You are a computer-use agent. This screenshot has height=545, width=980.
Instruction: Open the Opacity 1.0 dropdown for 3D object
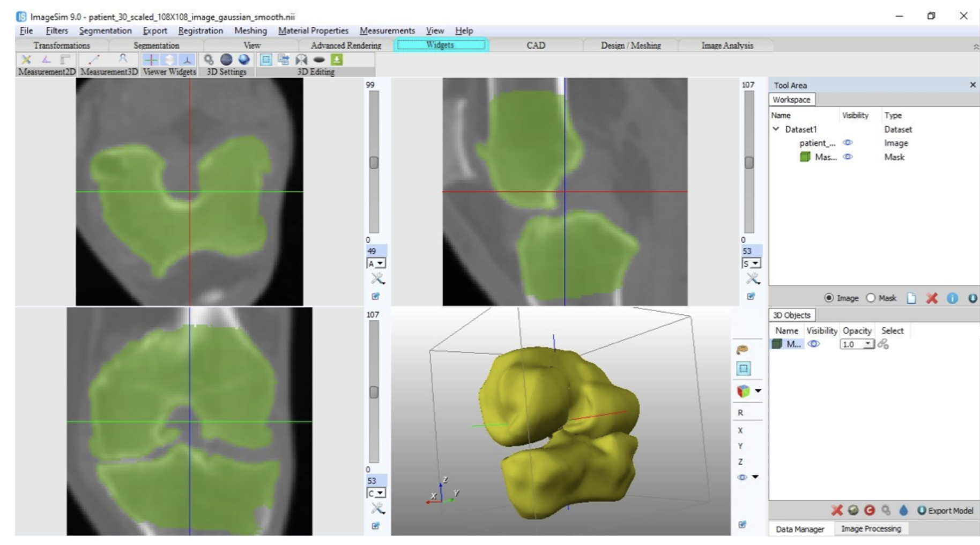click(x=867, y=344)
